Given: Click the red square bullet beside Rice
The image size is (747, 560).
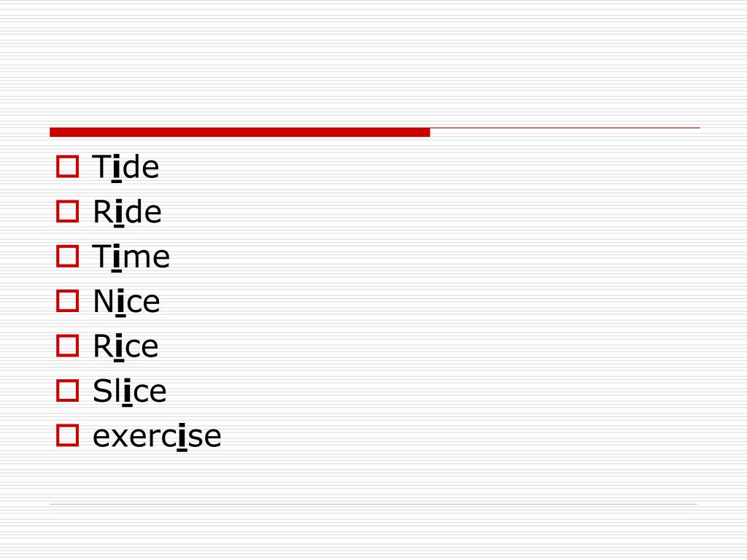Looking at the screenshot, I should pos(67,346).
